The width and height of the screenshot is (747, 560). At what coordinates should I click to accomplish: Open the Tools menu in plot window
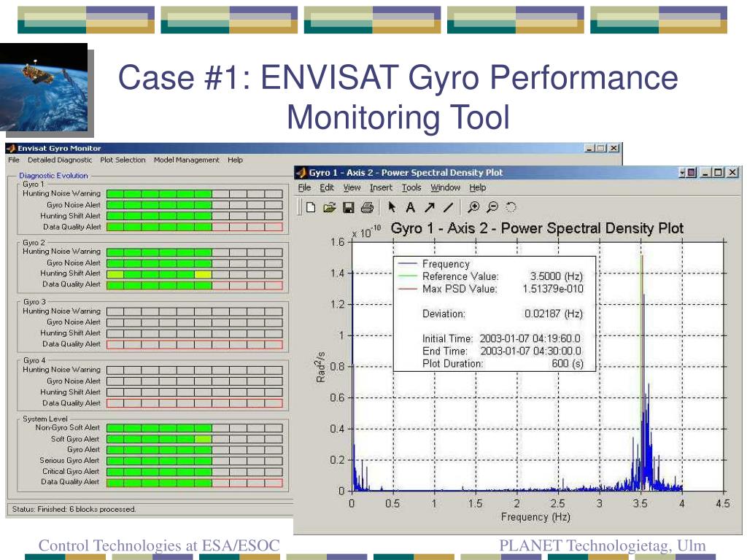click(411, 187)
